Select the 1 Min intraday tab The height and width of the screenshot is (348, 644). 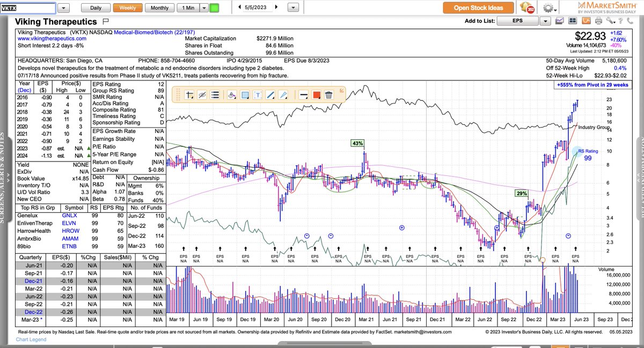188,8
